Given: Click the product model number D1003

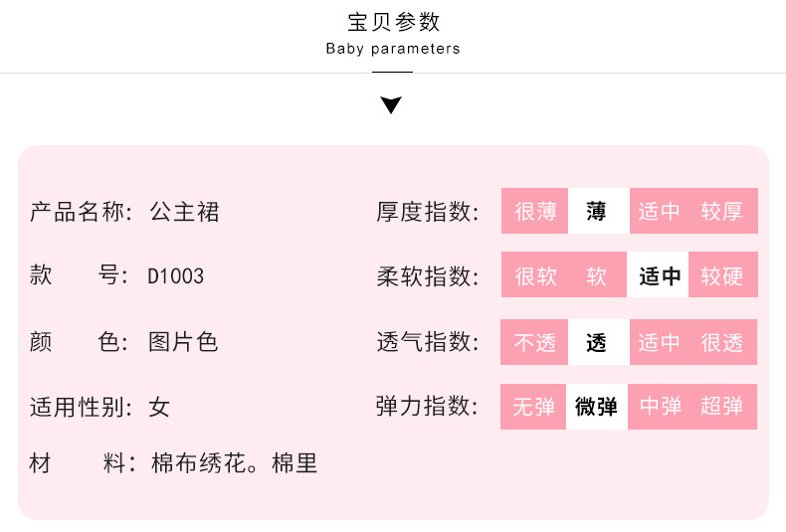Looking at the screenshot, I should click(x=176, y=276).
